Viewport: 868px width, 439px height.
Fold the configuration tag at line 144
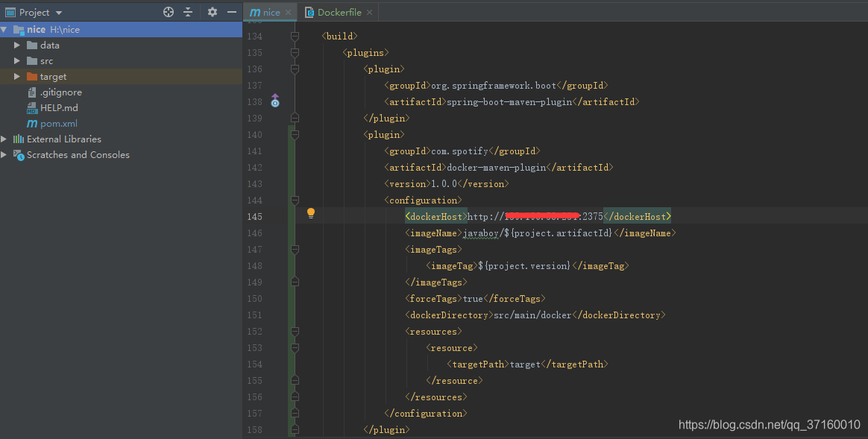pyautogui.click(x=295, y=200)
